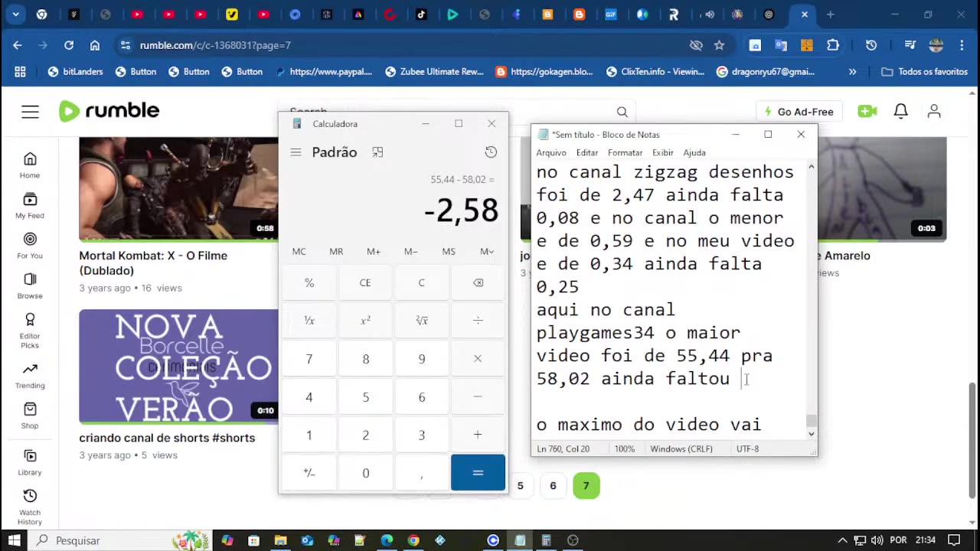Open Zubee Ultimate Rewards bookmark
Viewport: 980px width, 551px height.
[434, 72]
